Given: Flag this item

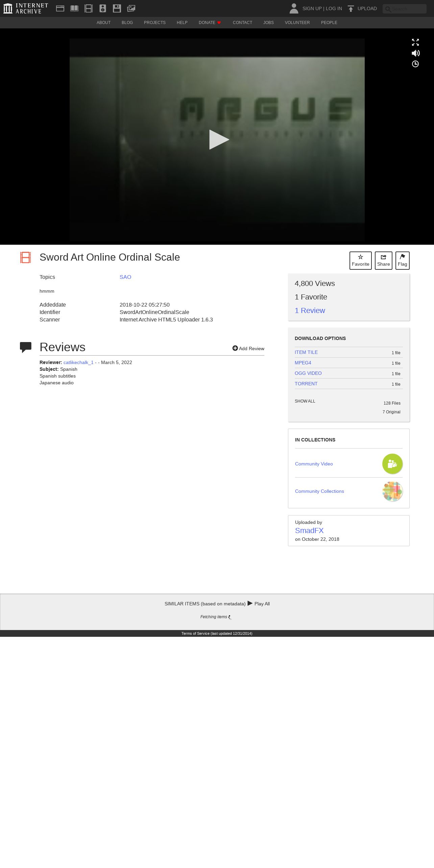Looking at the screenshot, I should click(x=403, y=261).
